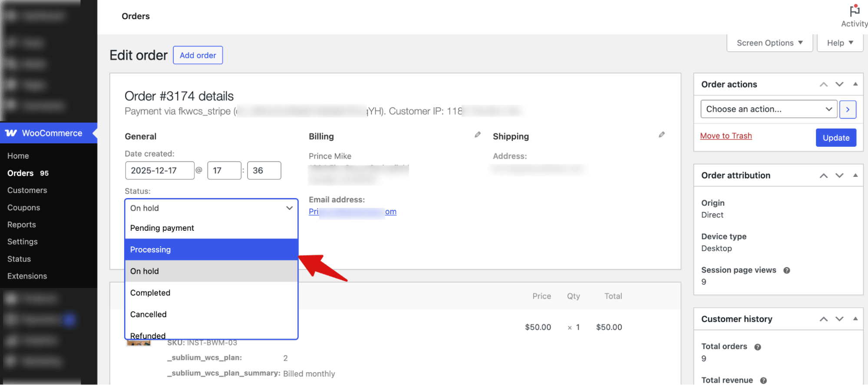Click the Billing edit pencil icon
Screen dimensions: 868x385
477,135
